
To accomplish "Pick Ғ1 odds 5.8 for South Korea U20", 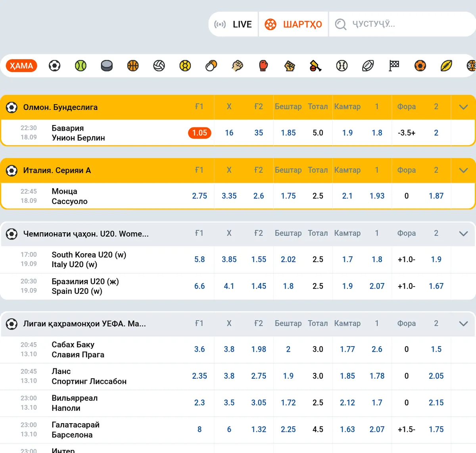I will [x=200, y=260].
